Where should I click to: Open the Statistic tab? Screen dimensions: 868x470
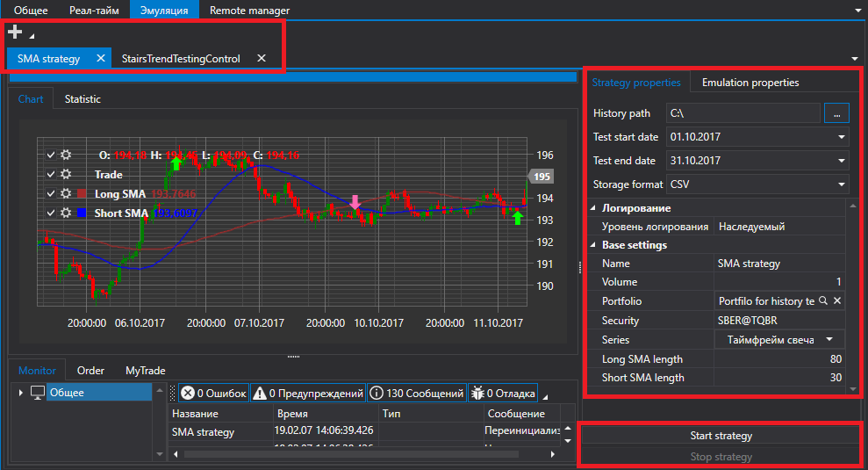tap(82, 99)
